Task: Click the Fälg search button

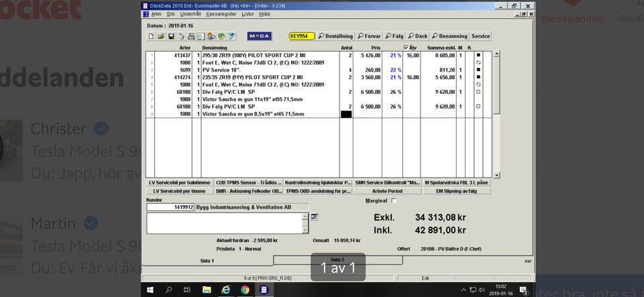Action: coord(394,36)
